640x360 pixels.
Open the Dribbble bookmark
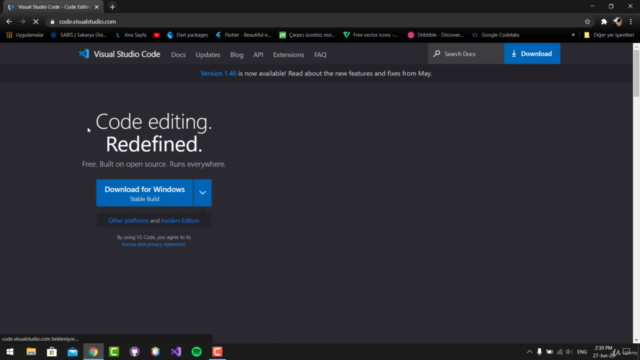(x=436, y=35)
